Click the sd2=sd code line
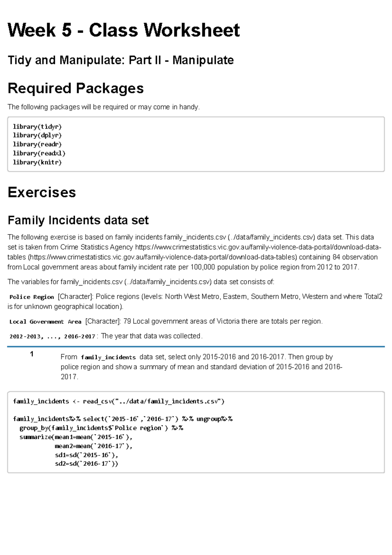 (86, 464)
